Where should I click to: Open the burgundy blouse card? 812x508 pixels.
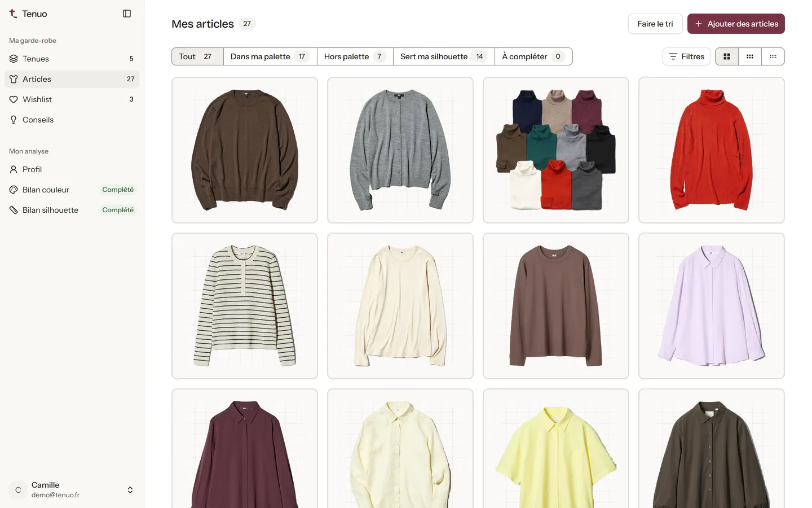point(245,449)
